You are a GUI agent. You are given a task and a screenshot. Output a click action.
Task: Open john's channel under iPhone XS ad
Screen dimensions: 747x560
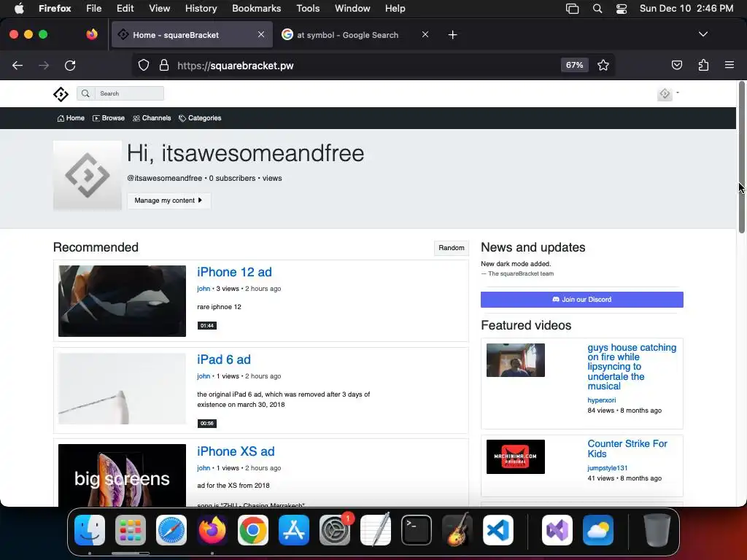point(204,468)
